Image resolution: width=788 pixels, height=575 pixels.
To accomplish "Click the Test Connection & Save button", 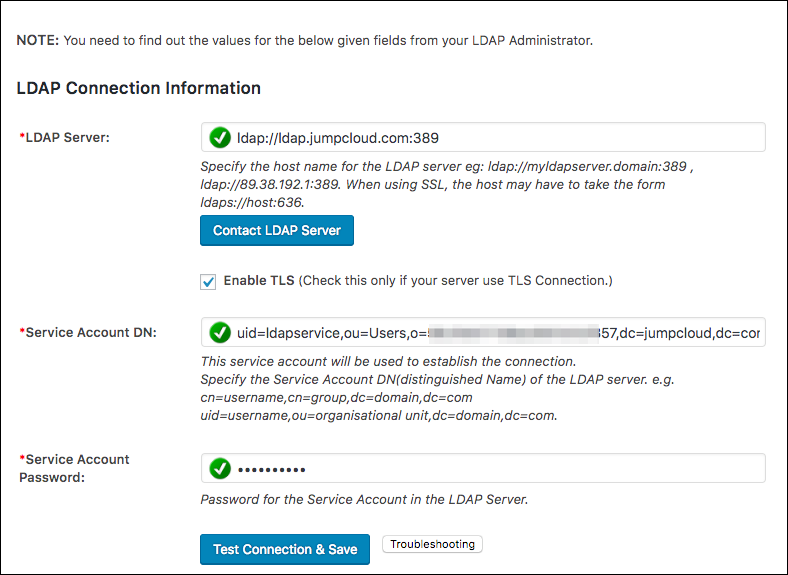I will click(285, 549).
